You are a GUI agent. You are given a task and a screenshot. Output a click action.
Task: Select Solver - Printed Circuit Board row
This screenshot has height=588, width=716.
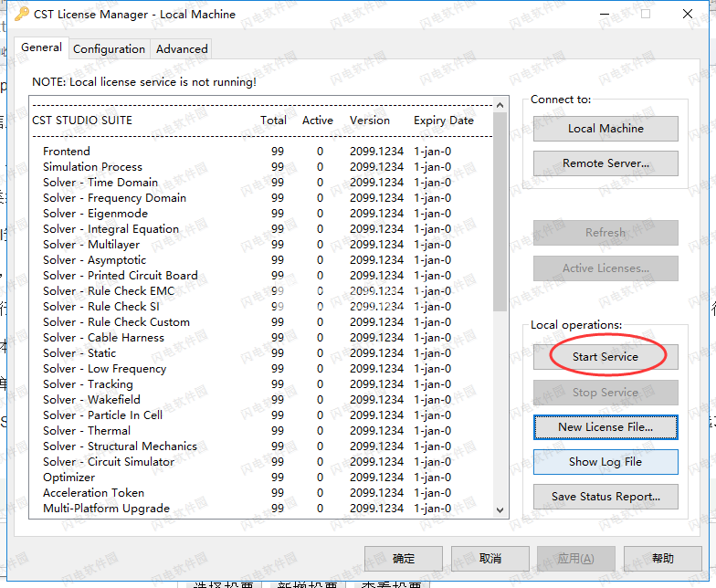click(247, 276)
